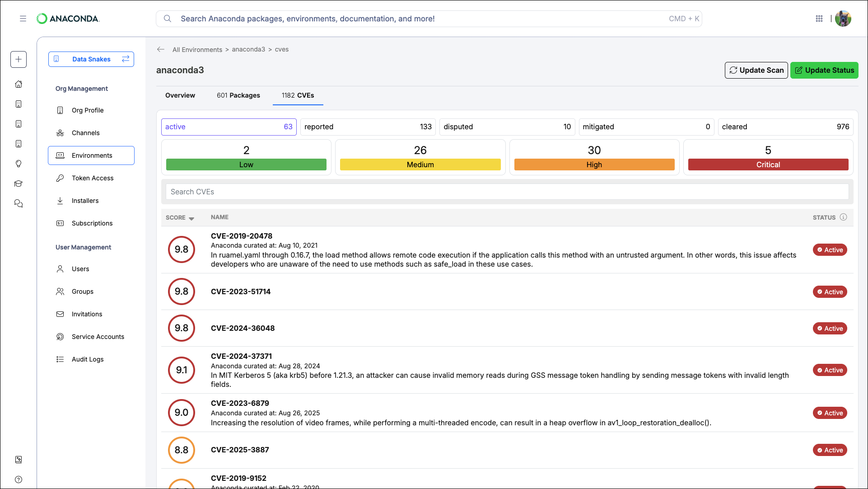The height and width of the screenshot is (489, 868).
Task: Open Installers in sidebar
Action: tap(91, 201)
